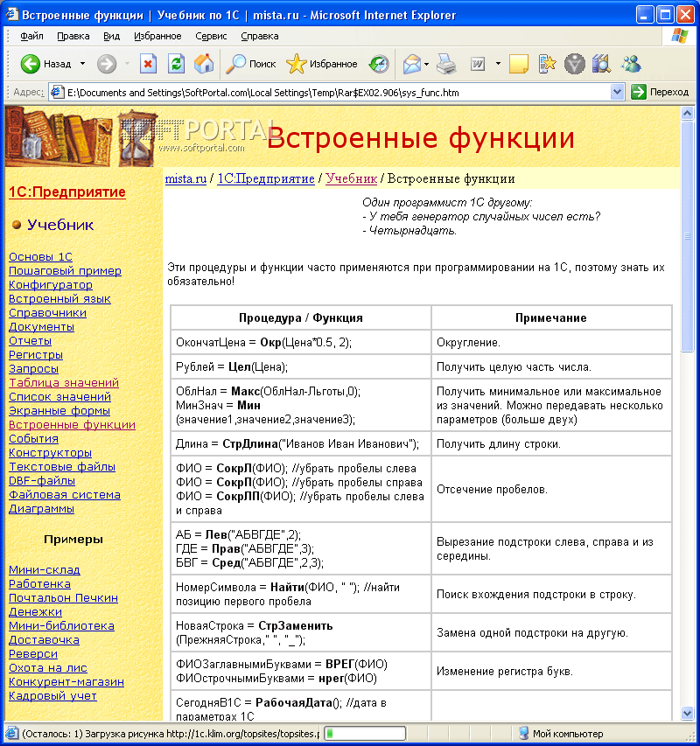
Task: Click the IE icon in title bar
Action: pos(11,15)
